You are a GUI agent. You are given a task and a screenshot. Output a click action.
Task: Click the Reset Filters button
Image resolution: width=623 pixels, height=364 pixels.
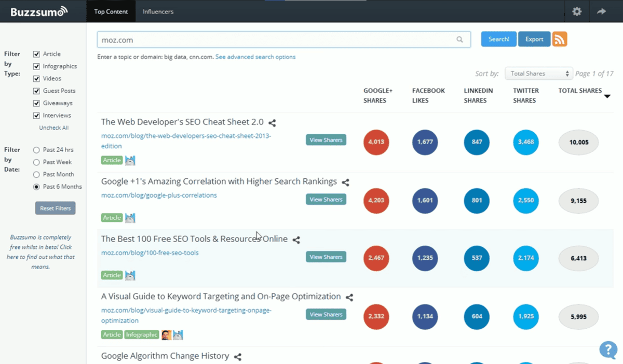point(56,208)
